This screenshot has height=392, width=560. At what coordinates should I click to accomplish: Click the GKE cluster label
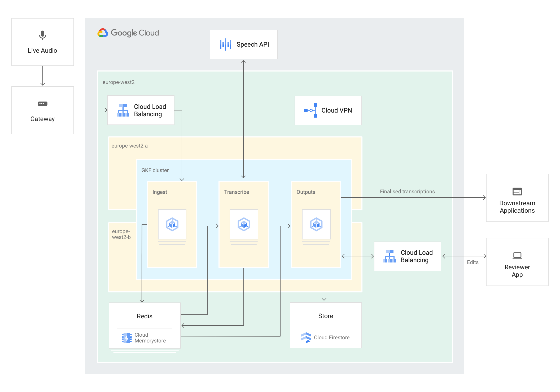tap(155, 170)
